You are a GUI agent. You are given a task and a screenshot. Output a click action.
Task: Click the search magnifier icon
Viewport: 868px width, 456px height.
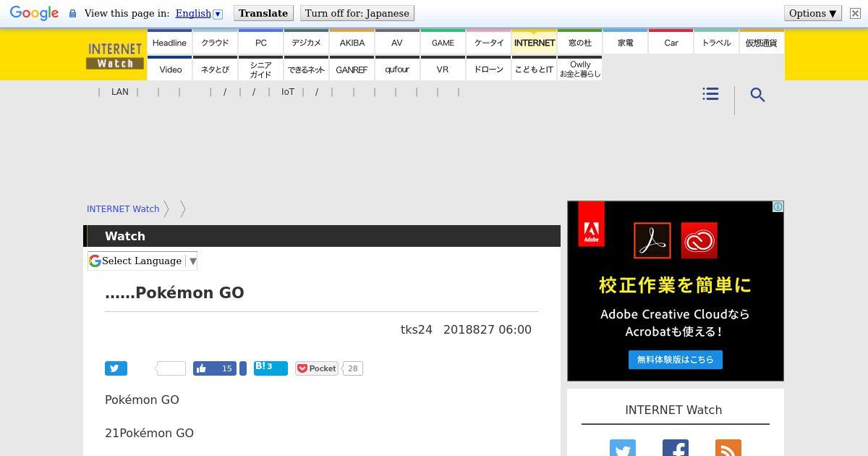click(x=757, y=95)
